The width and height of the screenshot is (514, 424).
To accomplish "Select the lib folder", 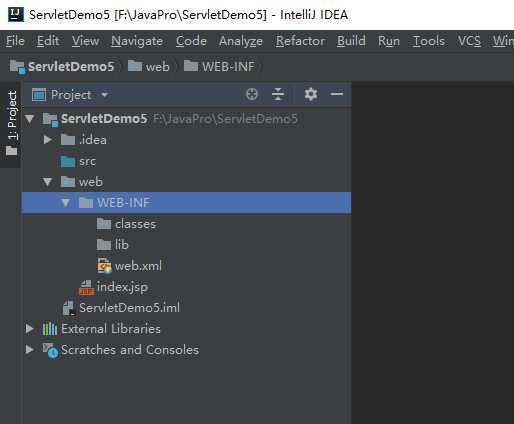I will (186, 245).
